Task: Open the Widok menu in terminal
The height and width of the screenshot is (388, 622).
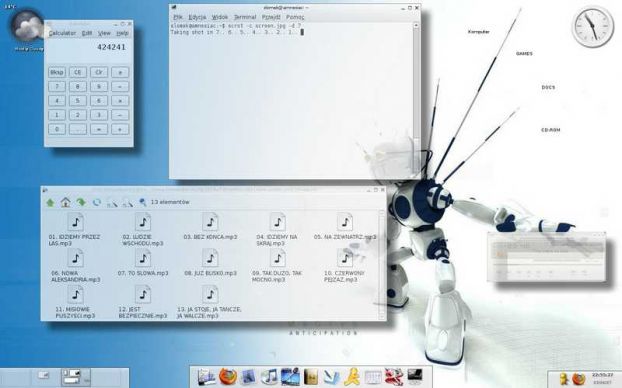Action: (x=220, y=17)
